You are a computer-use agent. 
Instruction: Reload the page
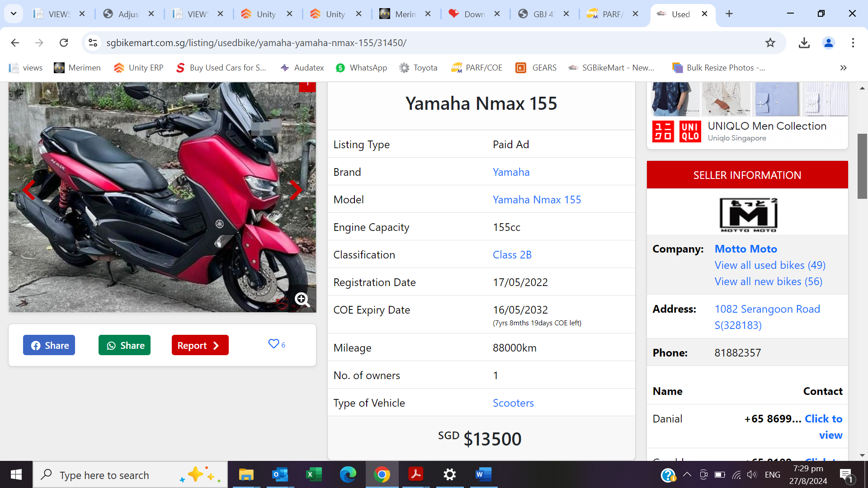[x=64, y=43]
